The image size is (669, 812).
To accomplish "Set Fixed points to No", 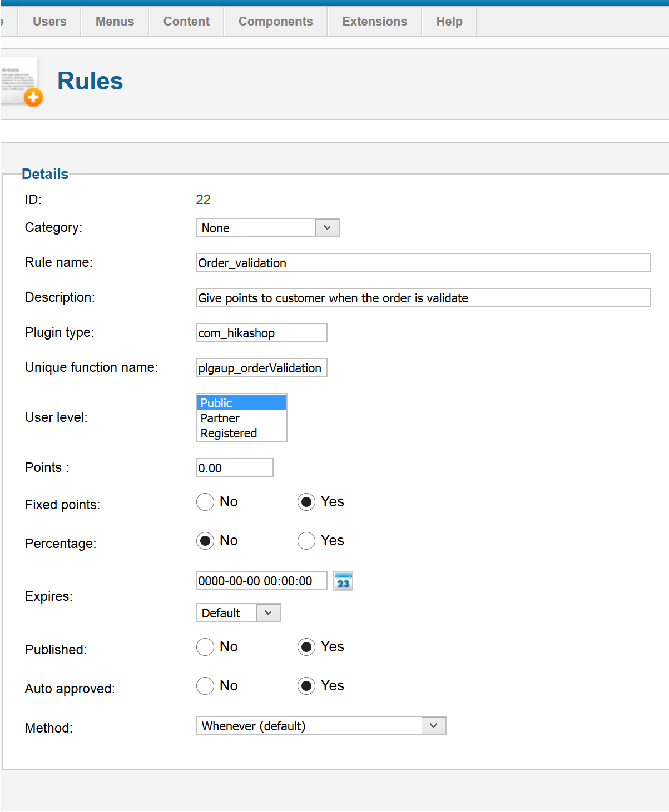I will click(x=205, y=502).
